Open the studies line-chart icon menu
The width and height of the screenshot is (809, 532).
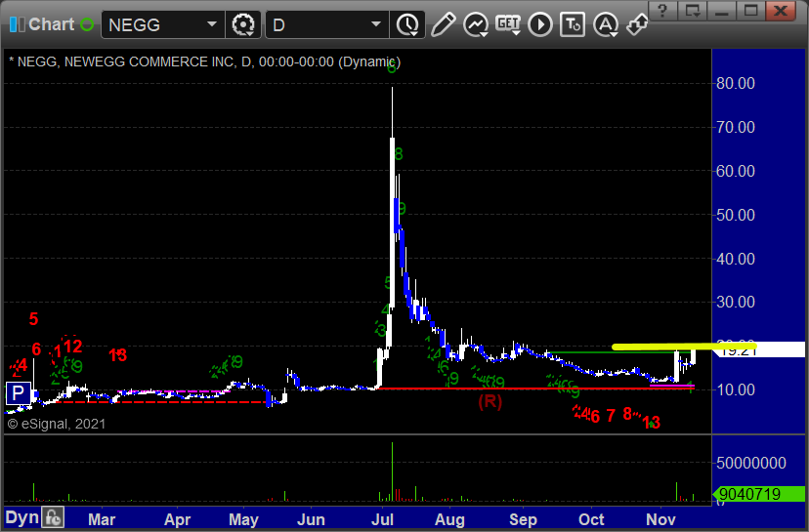point(476,24)
